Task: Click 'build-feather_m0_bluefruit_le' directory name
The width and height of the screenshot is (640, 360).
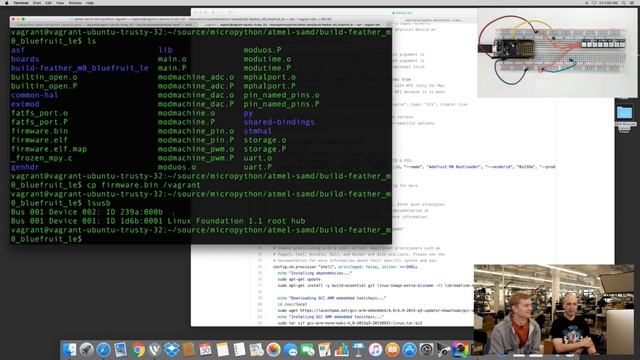Action: [80, 68]
